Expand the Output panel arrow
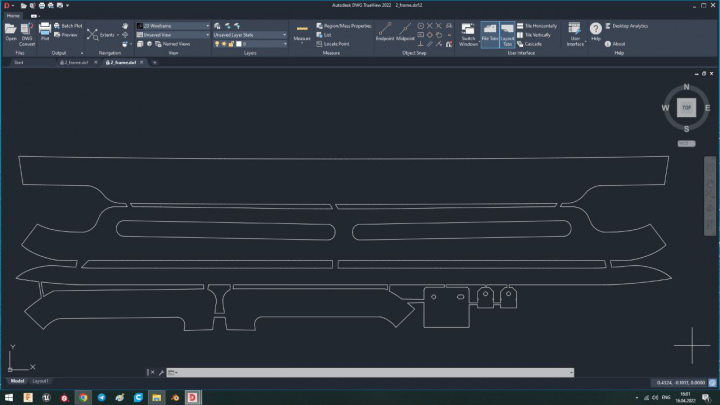The height and width of the screenshot is (405, 720). pos(82,53)
